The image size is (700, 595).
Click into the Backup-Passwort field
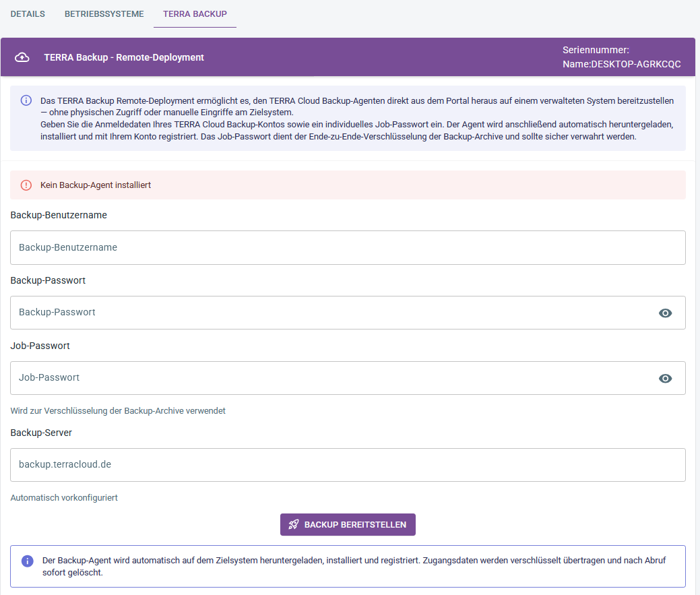pyautogui.click(x=330, y=313)
